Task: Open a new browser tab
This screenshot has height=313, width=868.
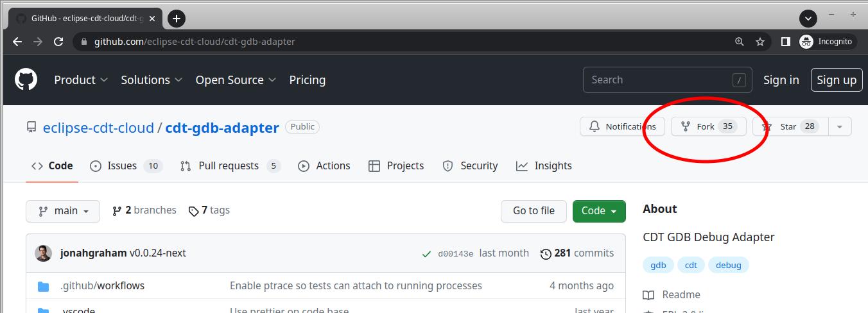Action: click(x=177, y=19)
